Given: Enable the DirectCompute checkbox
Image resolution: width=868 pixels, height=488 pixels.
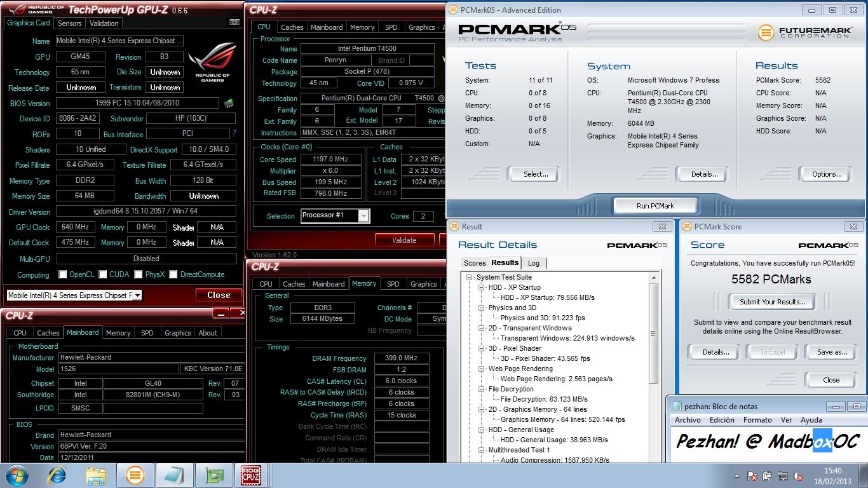Looking at the screenshot, I should pyautogui.click(x=173, y=274).
